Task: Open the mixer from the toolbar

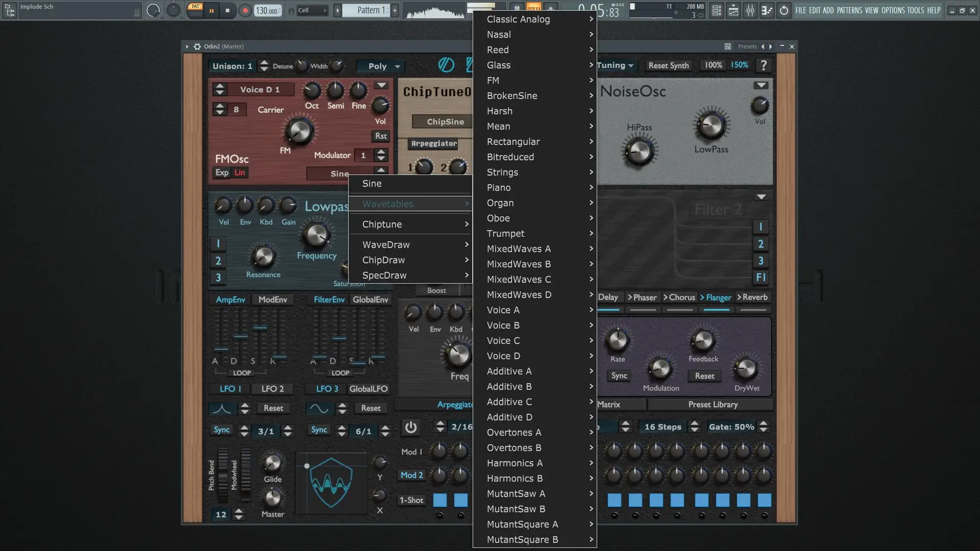Action: (750, 10)
